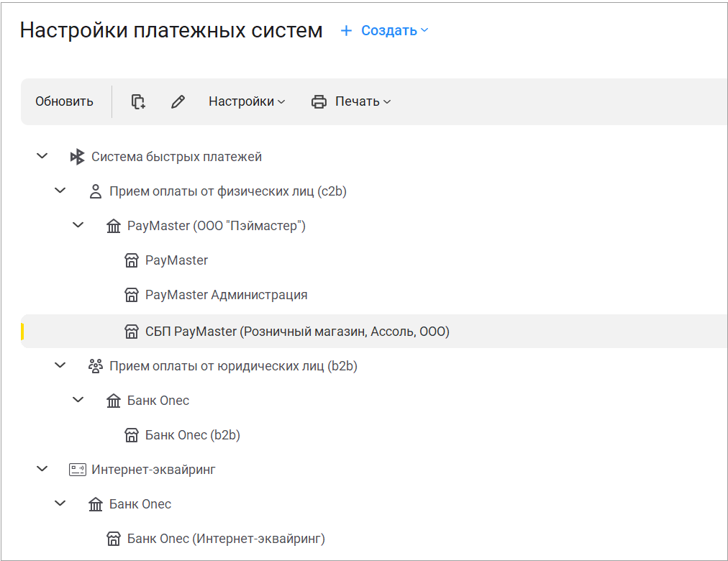Collapse the Банк Onec node under b2b
This screenshot has width=728, height=561.
(x=78, y=399)
